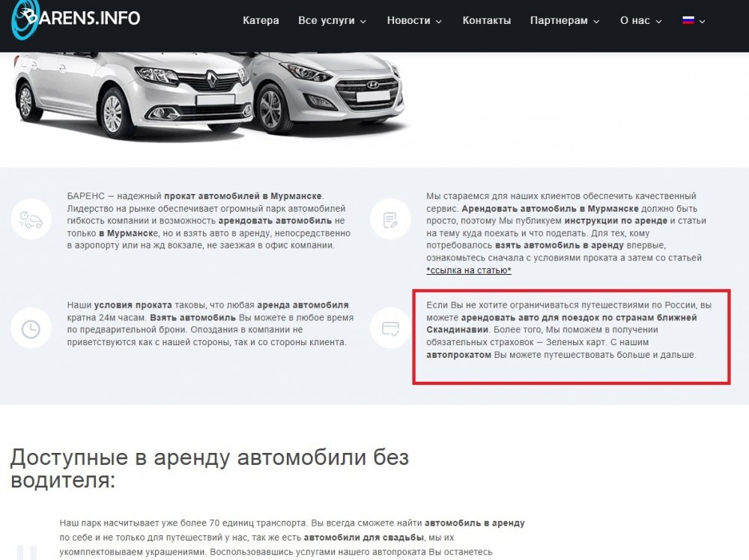Viewport: 749px width, 560px height.
Task: Expand the Все услуги dropdown menu
Action: [332, 20]
